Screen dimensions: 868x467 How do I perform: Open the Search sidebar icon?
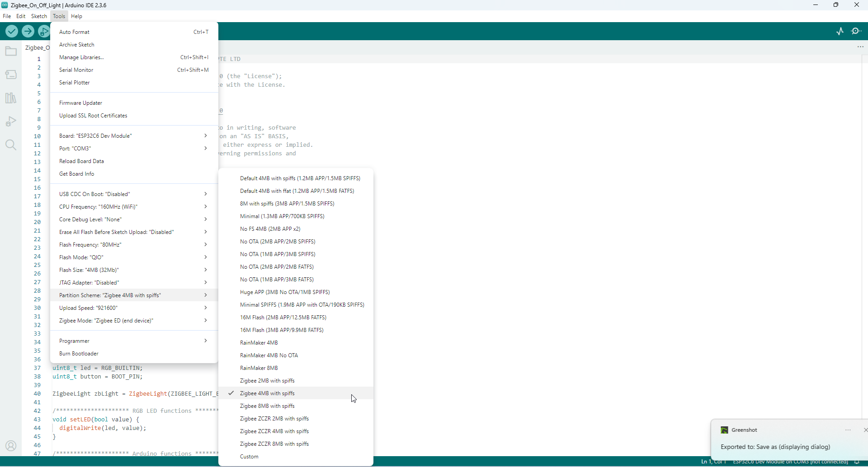coord(11,145)
